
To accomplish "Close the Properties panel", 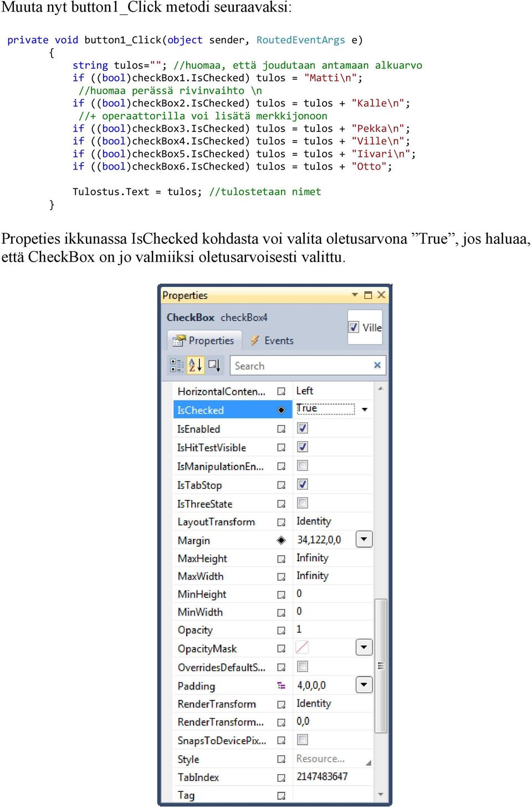I will [x=381, y=295].
